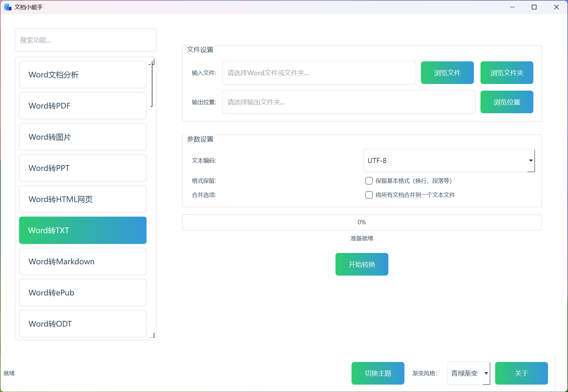
Task: Open the 关于 dialog
Action: 521,373
